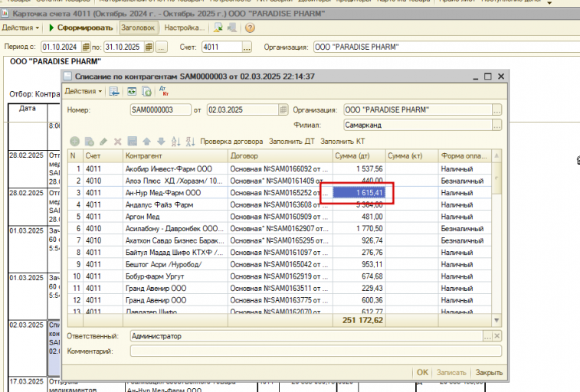Move the row up with the up arrow

pos(146,141)
